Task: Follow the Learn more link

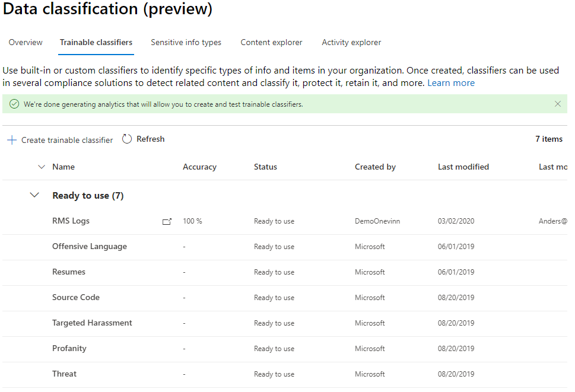Action: (450, 83)
